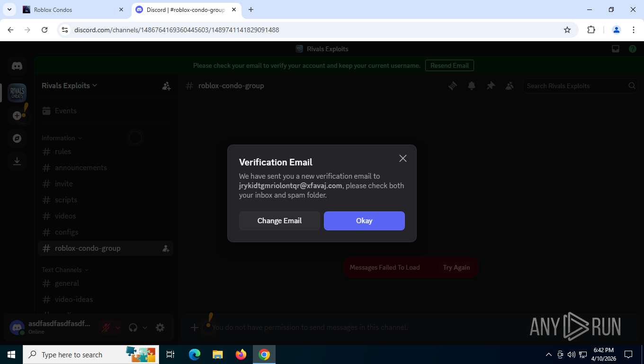Click the Resend Email button

click(x=449, y=65)
